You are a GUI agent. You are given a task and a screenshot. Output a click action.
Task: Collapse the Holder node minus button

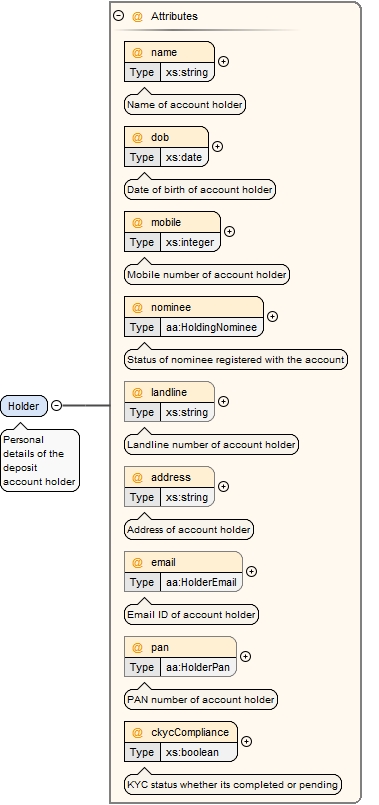(56, 406)
